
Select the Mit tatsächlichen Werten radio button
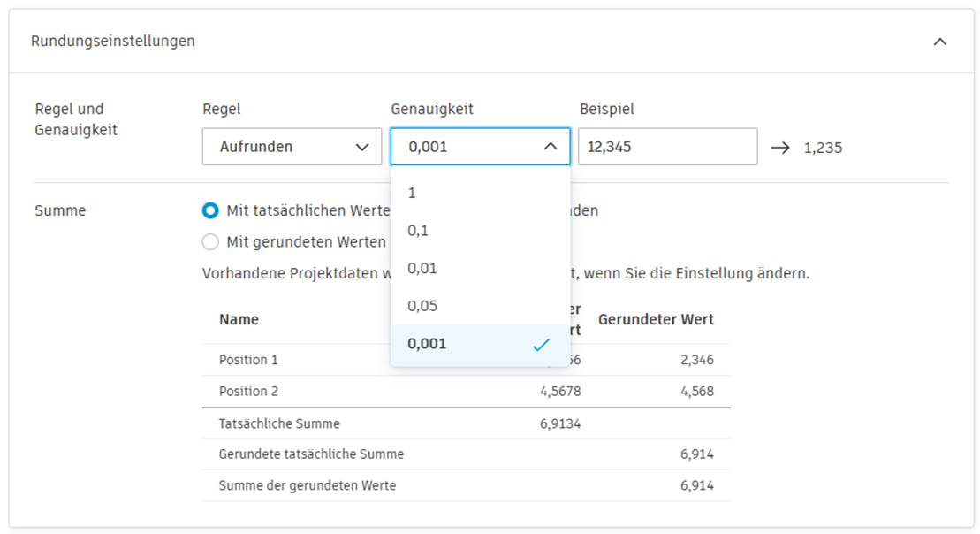(210, 210)
